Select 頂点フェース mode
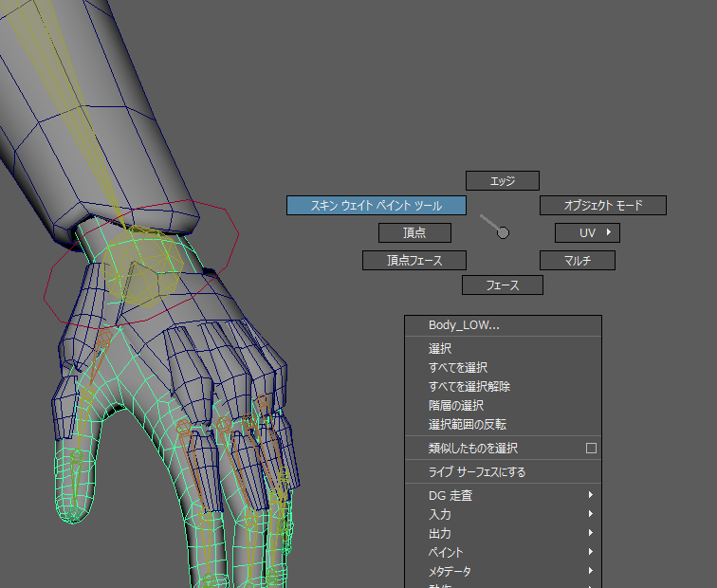 click(x=414, y=260)
